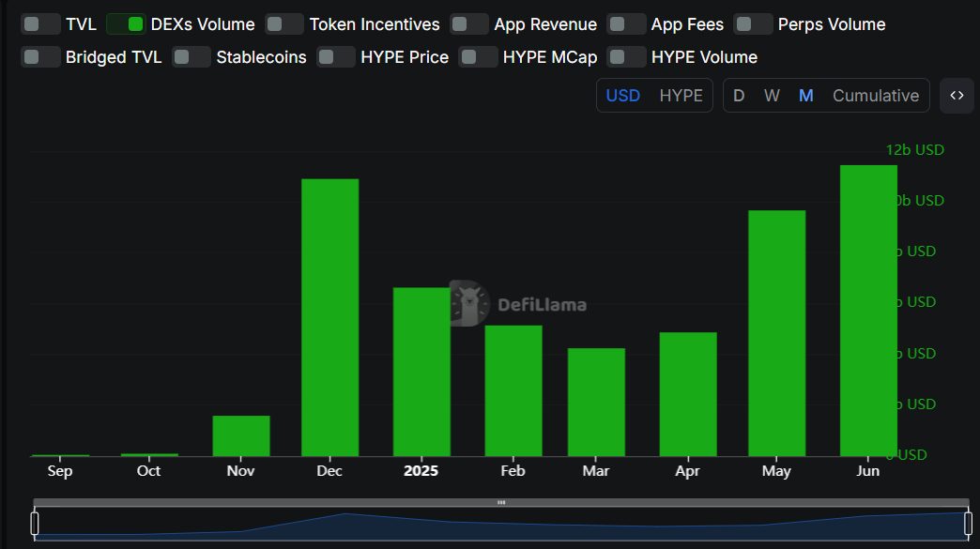980x549 pixels.
Task: Switch to daily (D) interval
Action: coord(739,96)
